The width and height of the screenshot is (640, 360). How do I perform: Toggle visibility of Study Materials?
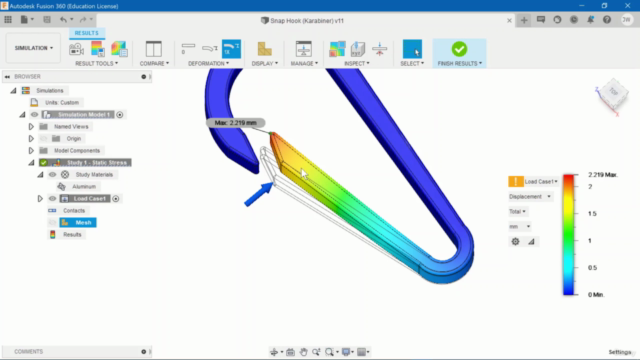click(x=52, y=175)
